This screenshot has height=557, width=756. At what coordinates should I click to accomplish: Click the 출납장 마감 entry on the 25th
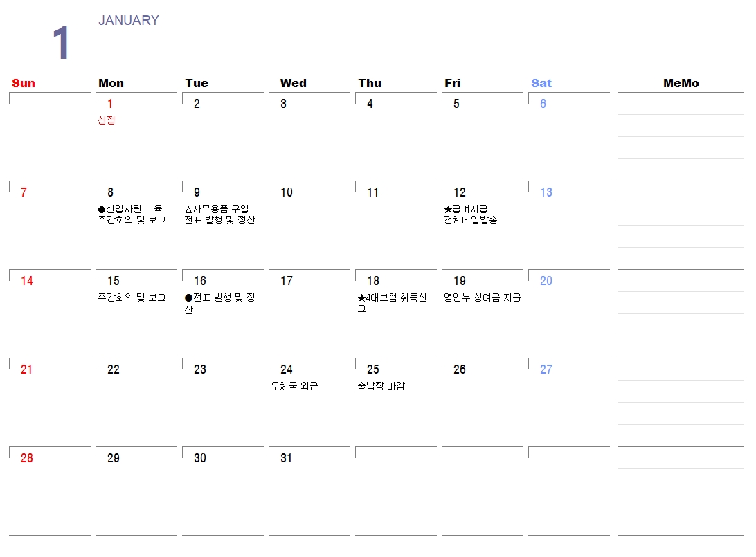(381, 386)
